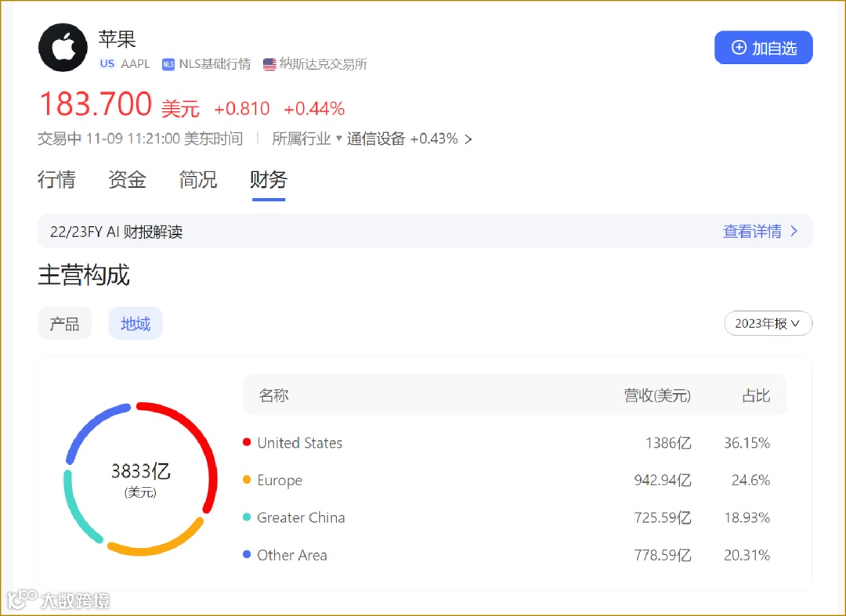The width and height of the screenshot is (846, 616).
Task: Click revenue value 725.59亿
Action: coord(662,517)
